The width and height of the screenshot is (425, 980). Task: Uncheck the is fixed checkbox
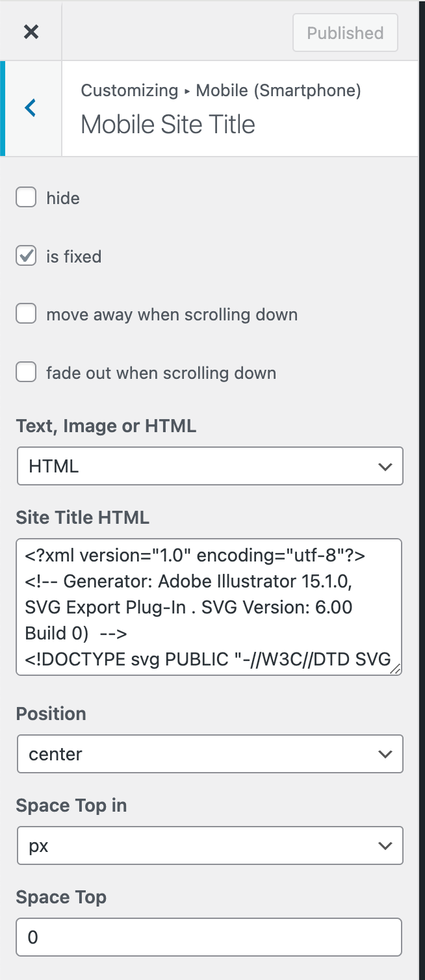(26, 256)
